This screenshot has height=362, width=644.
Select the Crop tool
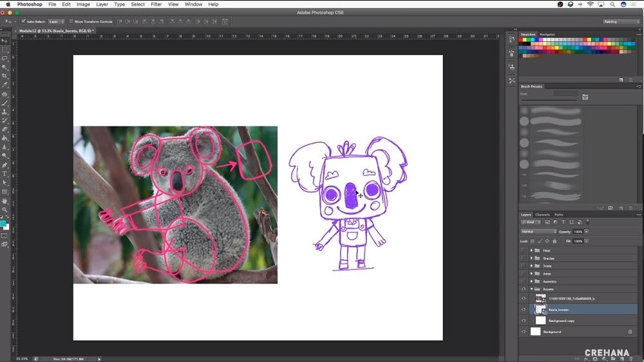[5, 76]
